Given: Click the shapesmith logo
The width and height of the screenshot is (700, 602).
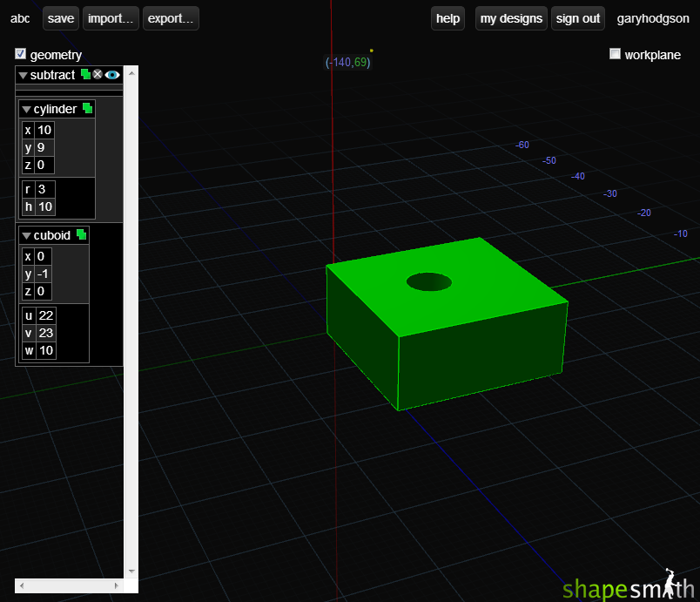Looking at the screenshot, I should tap(628, 585).
